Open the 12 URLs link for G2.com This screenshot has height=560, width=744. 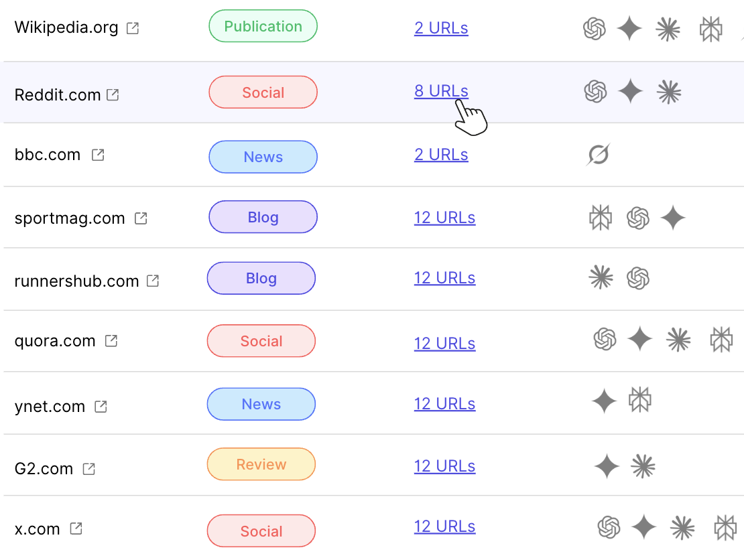click(444, 466)
